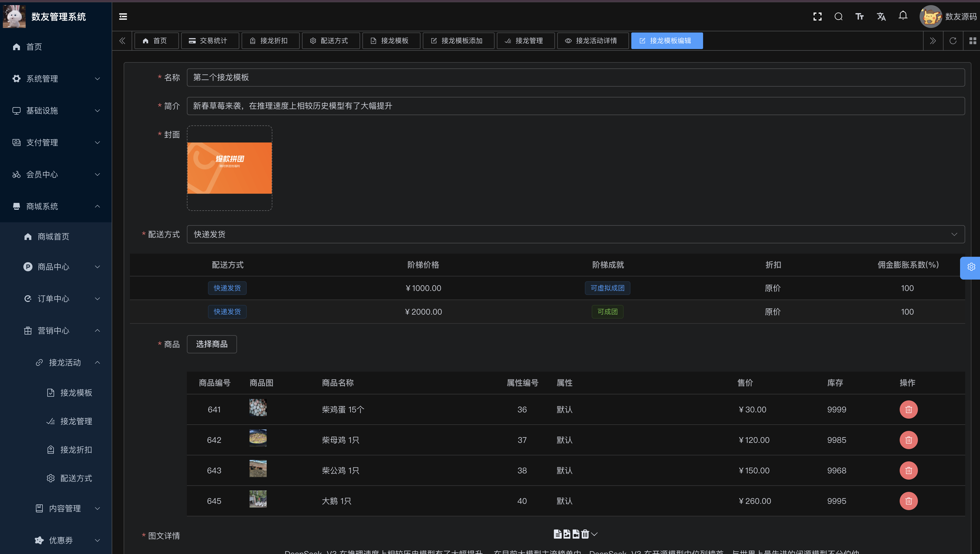The width and height of the screenshot is (980, 554).
Task: Expand the 优惠券 submenu
Action: 56,541
